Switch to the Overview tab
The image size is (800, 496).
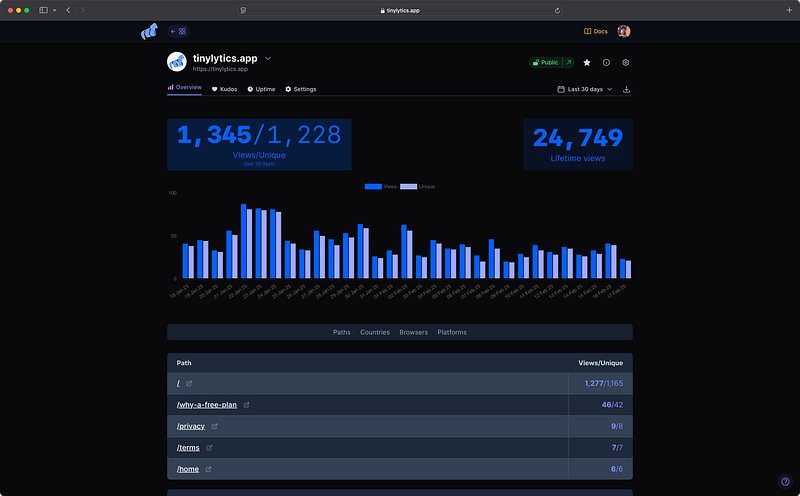pyautogui.click(x=184, y=88)
